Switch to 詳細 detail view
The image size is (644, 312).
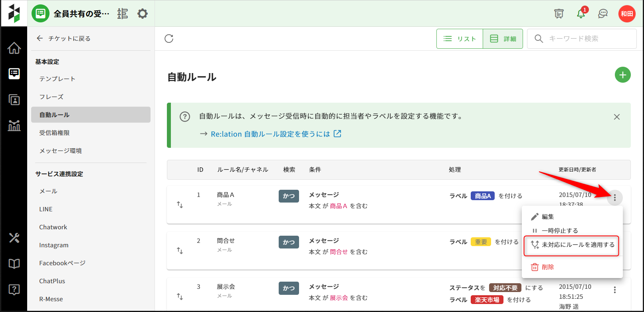click(503, 39)
